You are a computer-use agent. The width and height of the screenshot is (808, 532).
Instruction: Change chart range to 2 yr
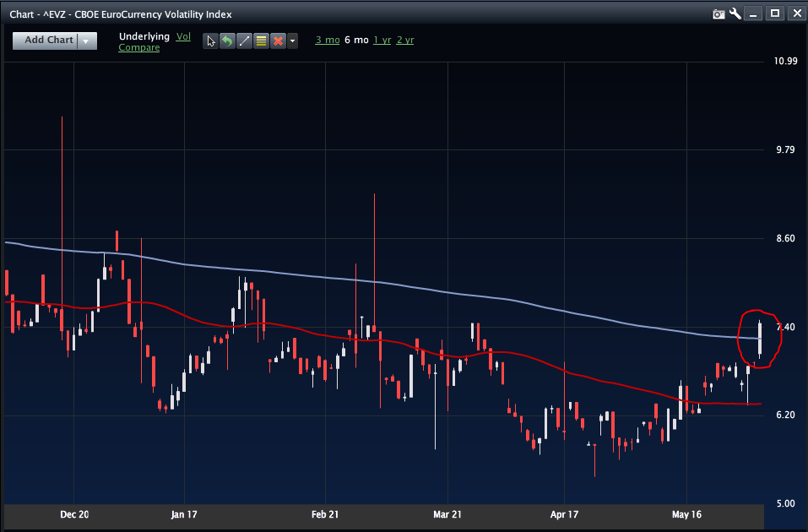click(405, 40)
